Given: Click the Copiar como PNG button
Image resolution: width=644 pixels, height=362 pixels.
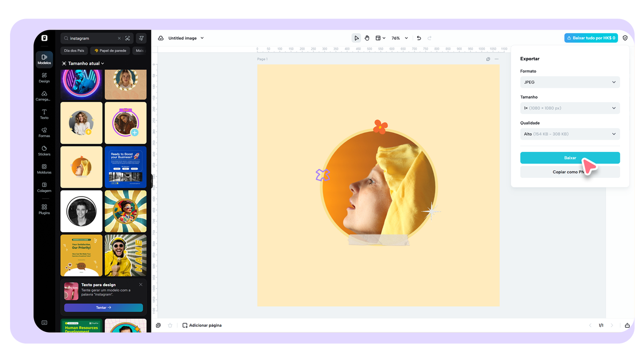Looking at the screenshot, I should click(570, 172).
